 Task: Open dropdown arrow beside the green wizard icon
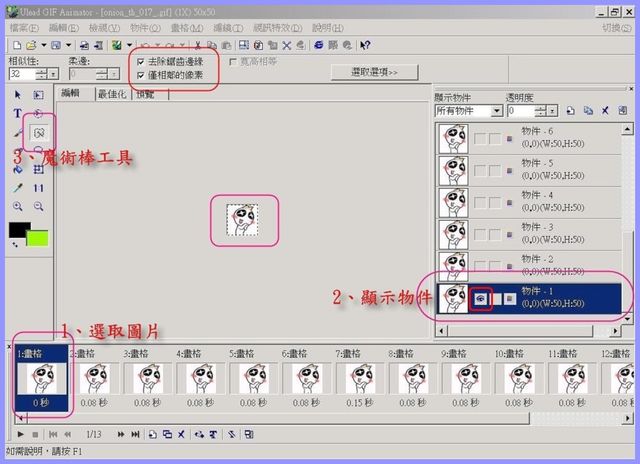[x=129, y=45]
